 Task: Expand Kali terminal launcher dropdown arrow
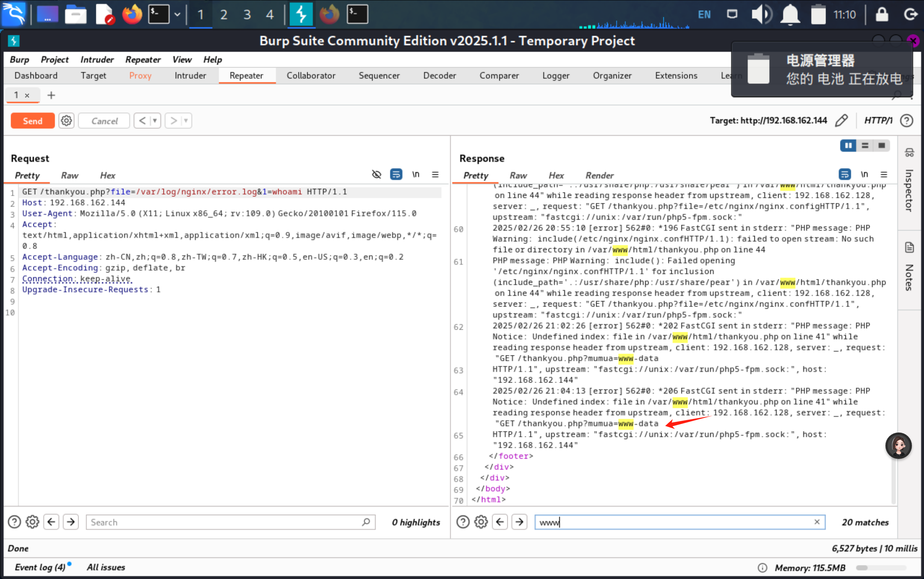[177, 15]
